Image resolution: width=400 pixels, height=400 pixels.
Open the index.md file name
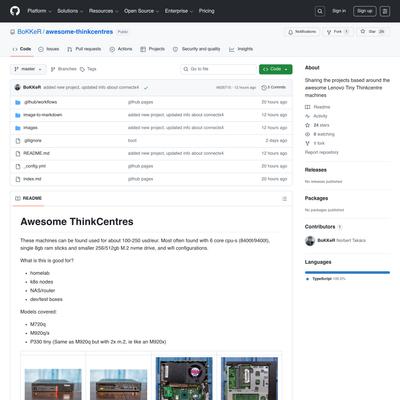(x=32, y=179)
